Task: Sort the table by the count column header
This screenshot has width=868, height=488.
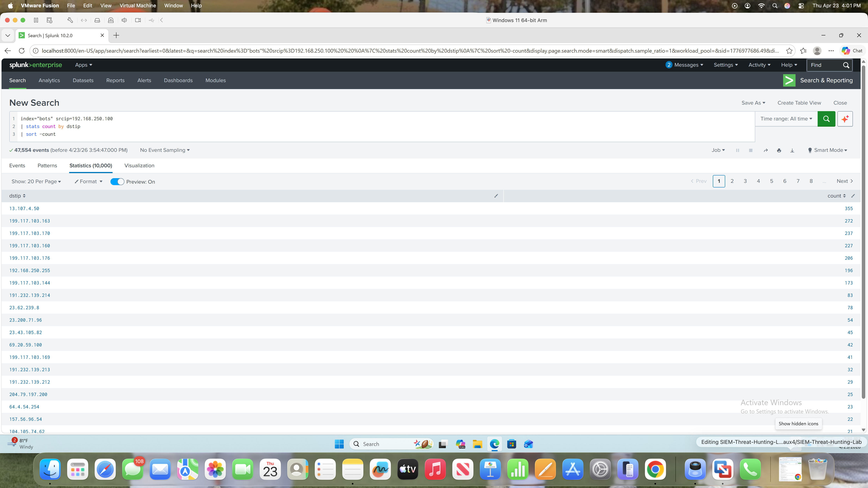Action: tap(837, 196)
